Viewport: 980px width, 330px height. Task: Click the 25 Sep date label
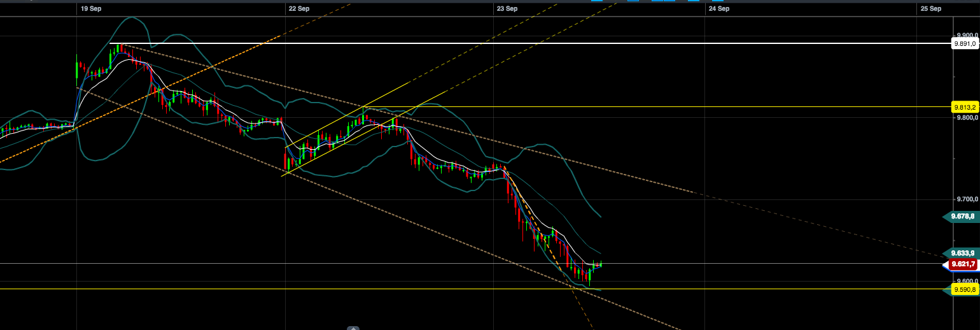(930, 8)
